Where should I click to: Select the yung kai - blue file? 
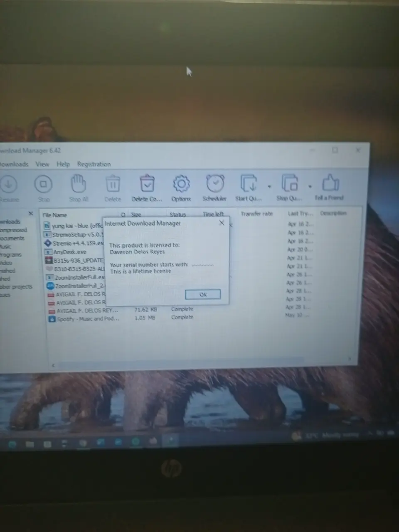click(x=74, y=226)
